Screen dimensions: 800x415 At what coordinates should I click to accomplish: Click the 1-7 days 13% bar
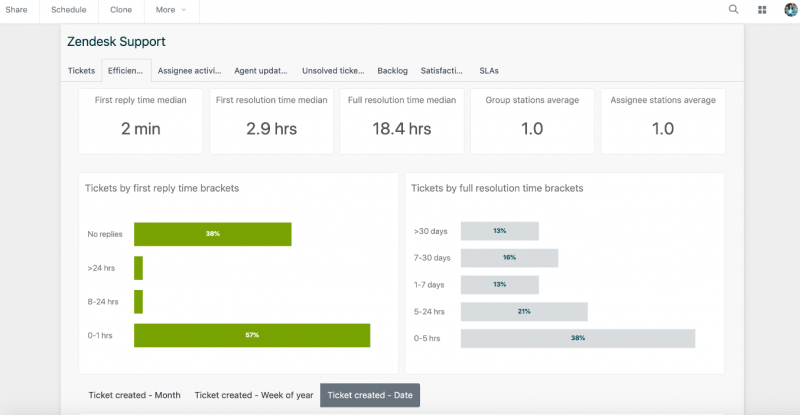coord(499,285)
